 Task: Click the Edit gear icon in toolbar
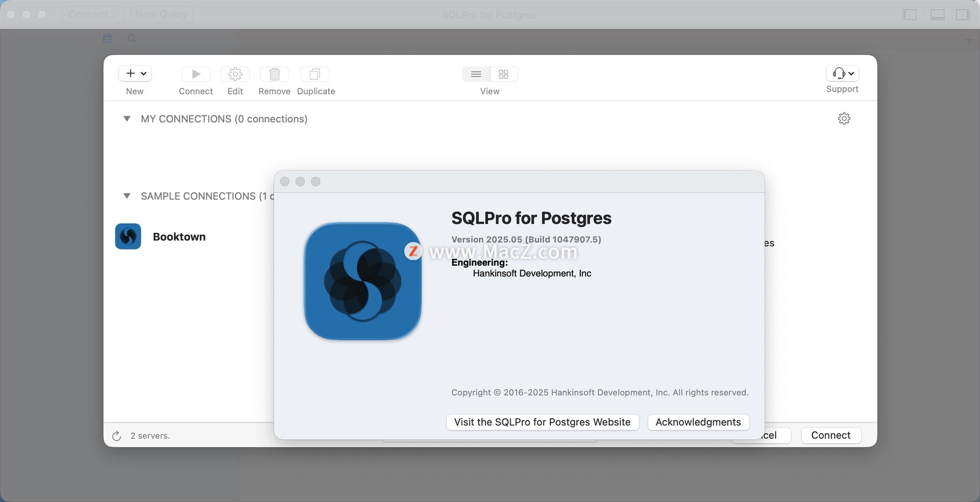coord(235,74)
